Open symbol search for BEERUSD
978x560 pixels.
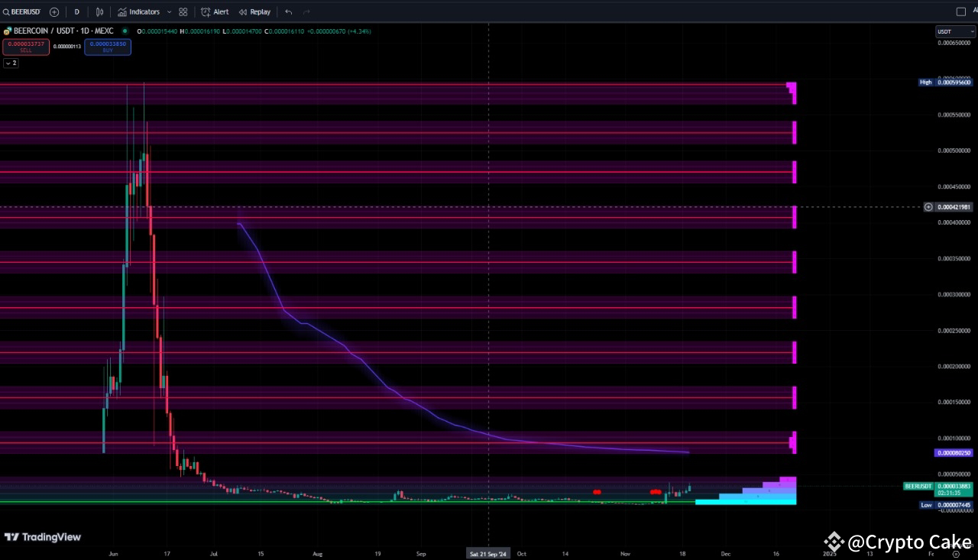click(x=22, y=11)
